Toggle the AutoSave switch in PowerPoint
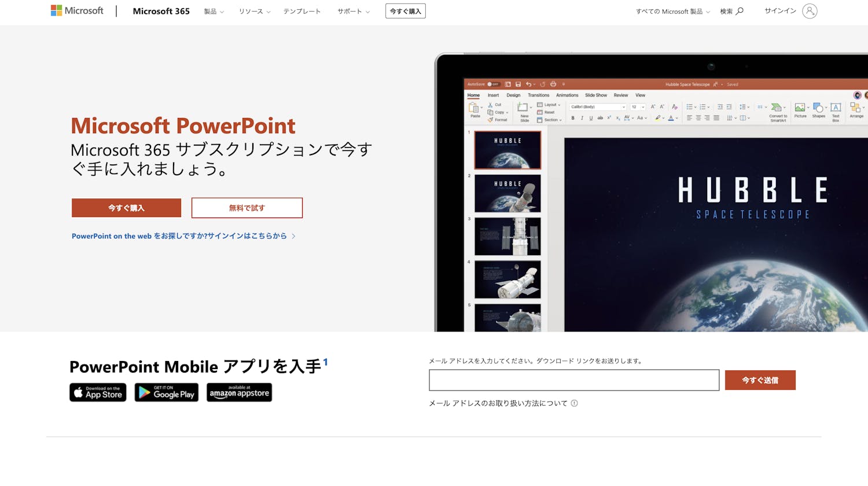 493,84
